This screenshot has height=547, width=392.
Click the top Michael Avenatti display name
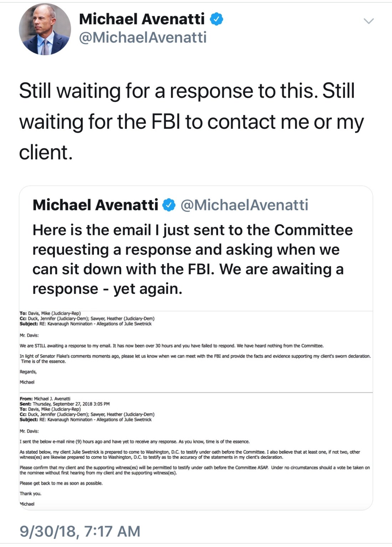(142, 19)
